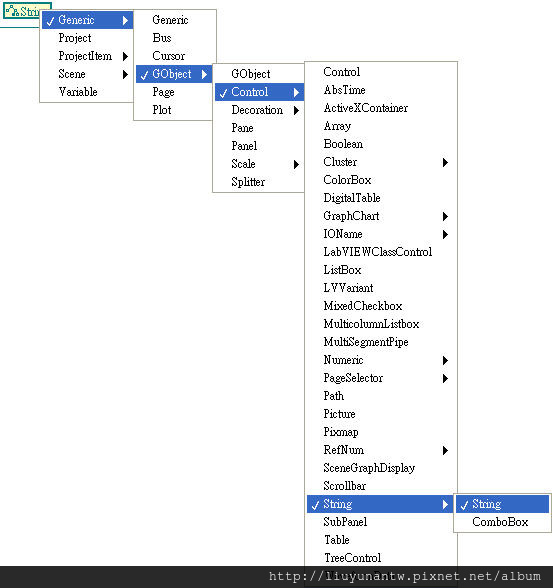This screenshot has width=553, height=588.
Task: Pick the plain Generic item in second menu
Action: coord(174,20)
